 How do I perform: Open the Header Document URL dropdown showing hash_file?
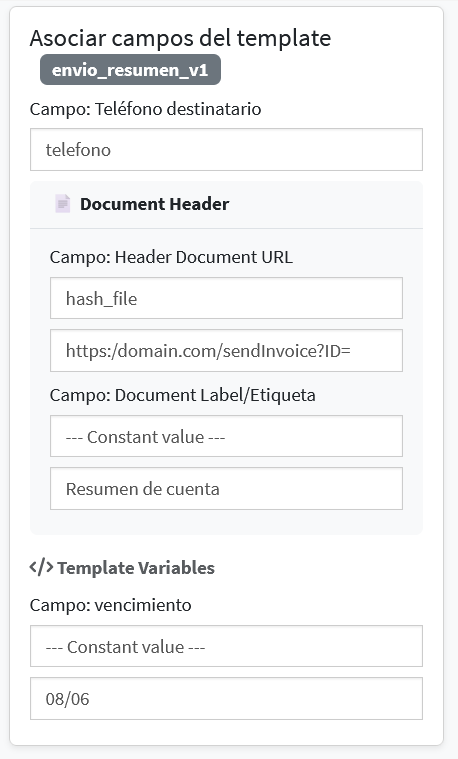click(x=226, y=298)
